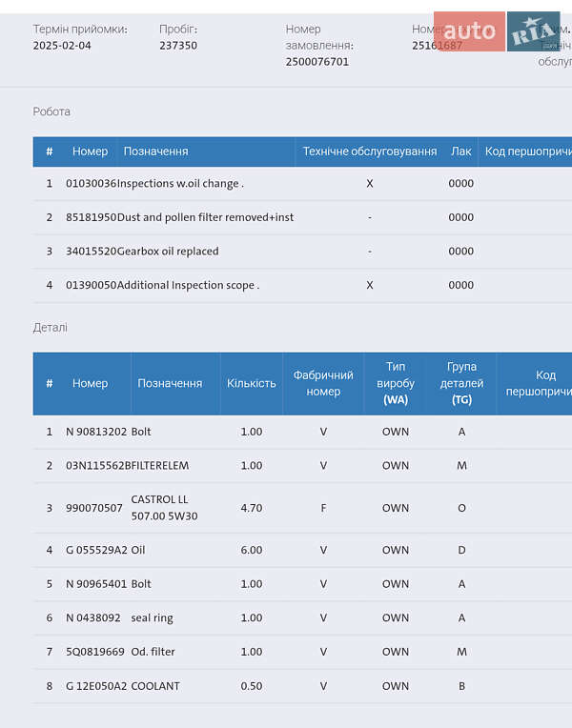Select the mileage value 237350
The width and height of the screenshot is (572, 728).
click(178, 46)
